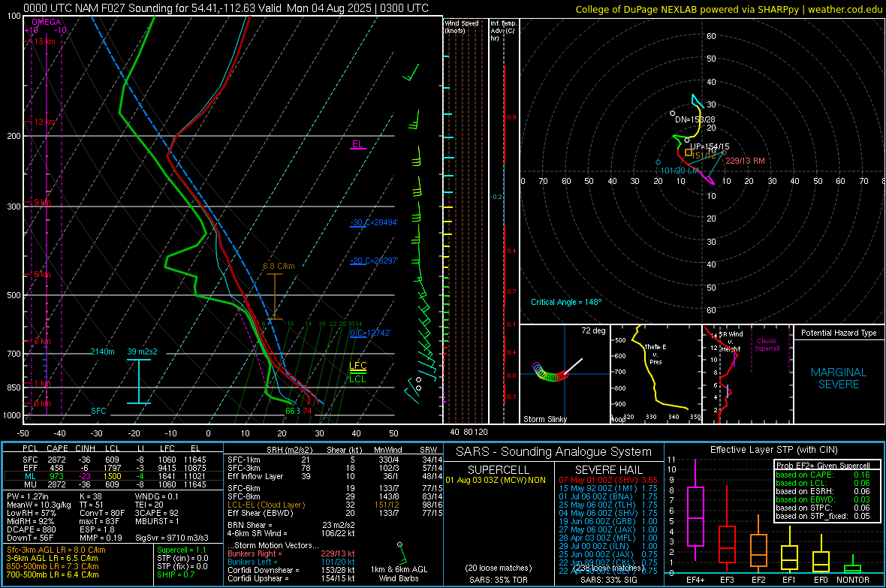Select the green Supercell = 1.1 composite
Viewport: 886px width, 588px height.
[182, 550]
